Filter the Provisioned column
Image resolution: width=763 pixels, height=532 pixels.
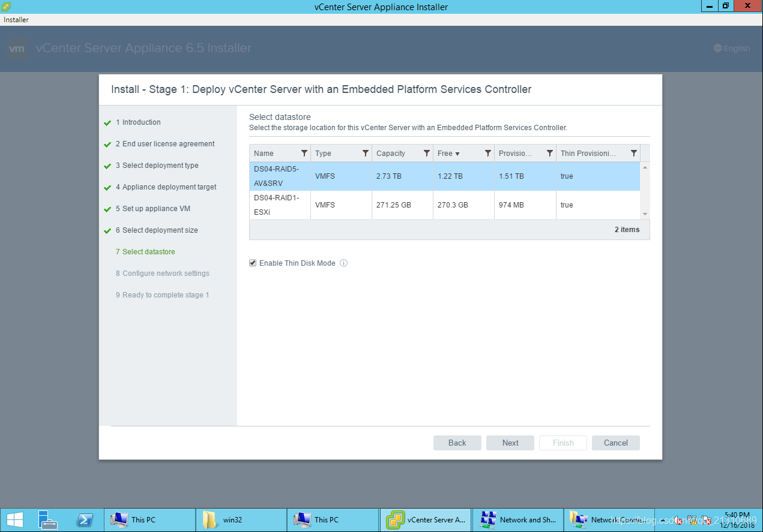(549, 154)
